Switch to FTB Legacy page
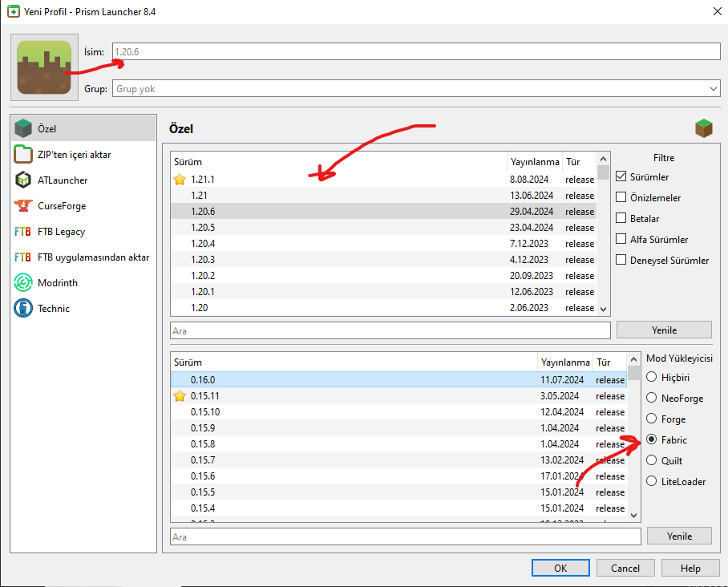 coord(83,231)
